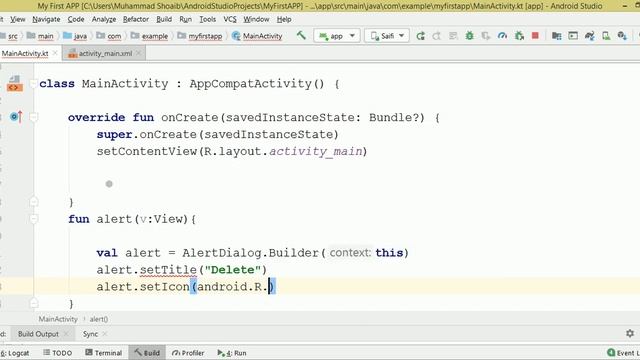640x360 pixels.
Task: Close the Build Output tab
Action: coord(66,334)
